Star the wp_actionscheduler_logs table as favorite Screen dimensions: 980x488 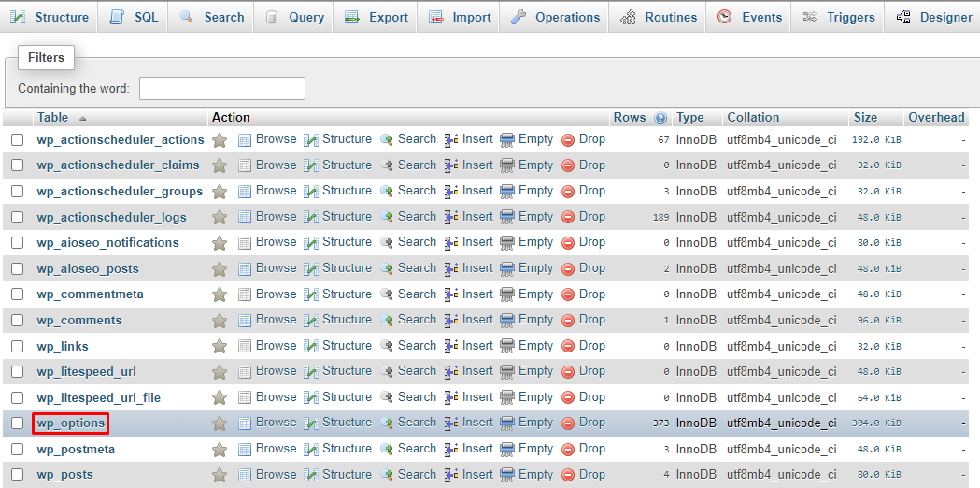coord(220,218)
